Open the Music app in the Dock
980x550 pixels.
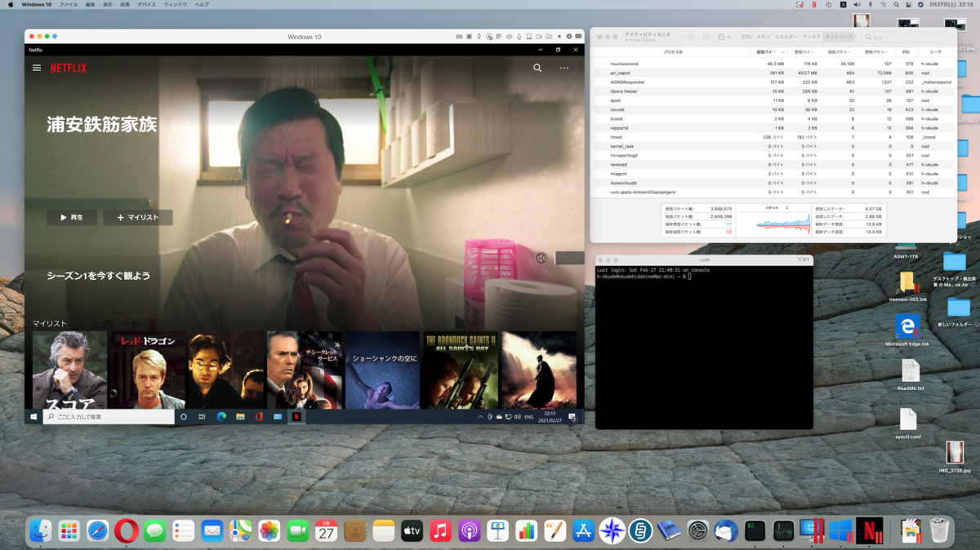440,531
